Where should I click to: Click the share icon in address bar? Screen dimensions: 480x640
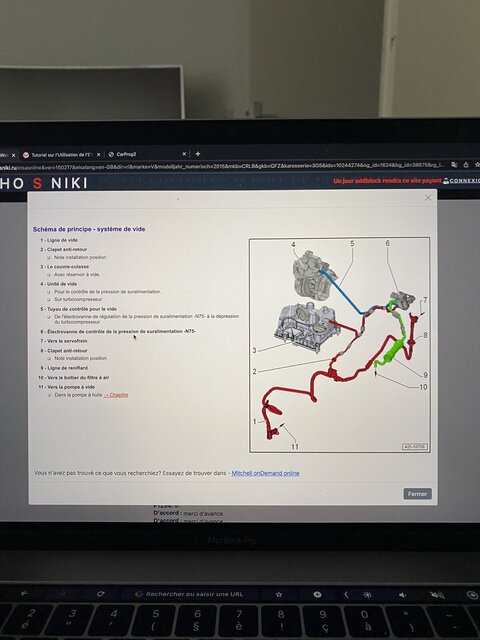(x=466, y=165)
